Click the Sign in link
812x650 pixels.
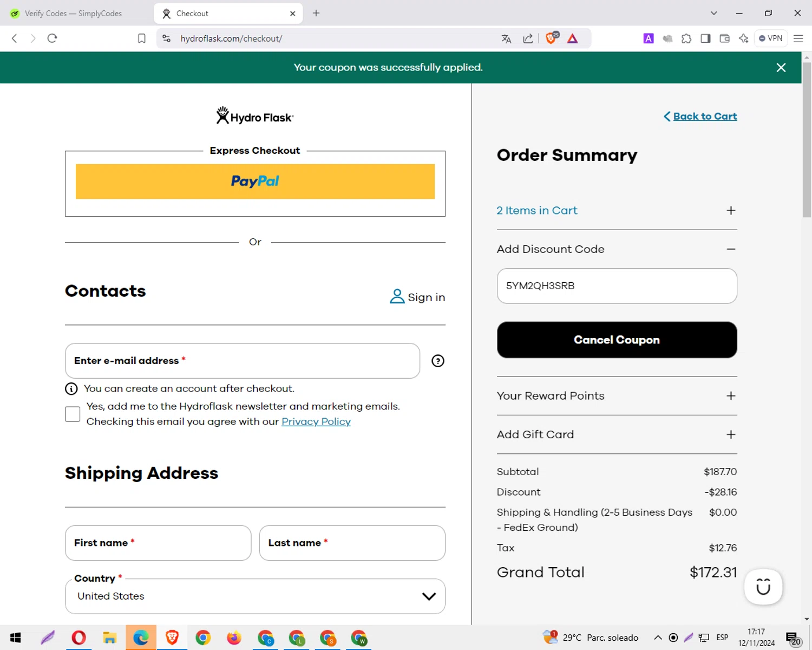click(x=426, y=297)
